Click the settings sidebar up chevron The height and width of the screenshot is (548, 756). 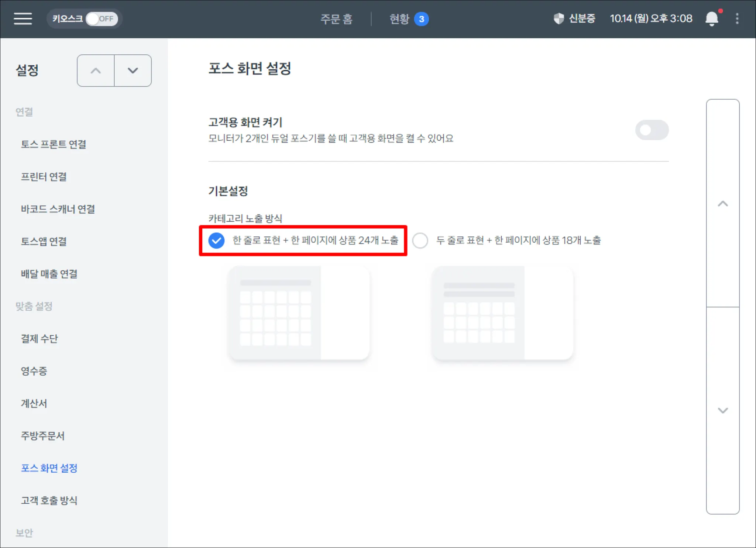96,71
